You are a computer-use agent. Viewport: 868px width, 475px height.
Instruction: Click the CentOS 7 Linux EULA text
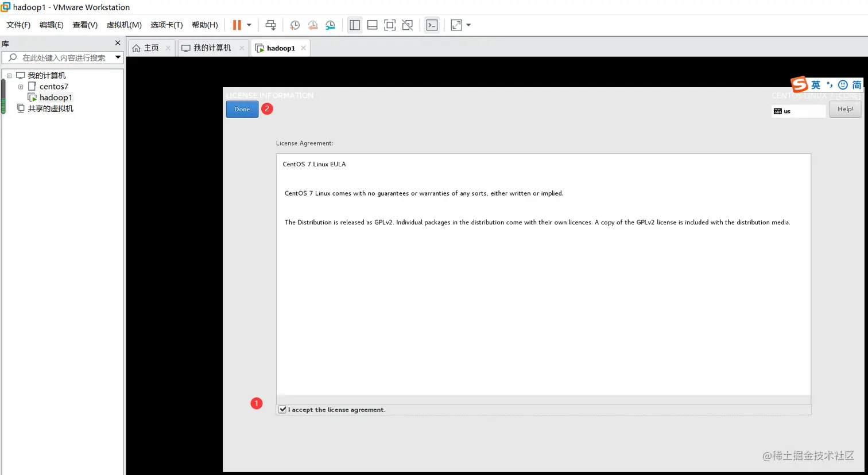314,164
